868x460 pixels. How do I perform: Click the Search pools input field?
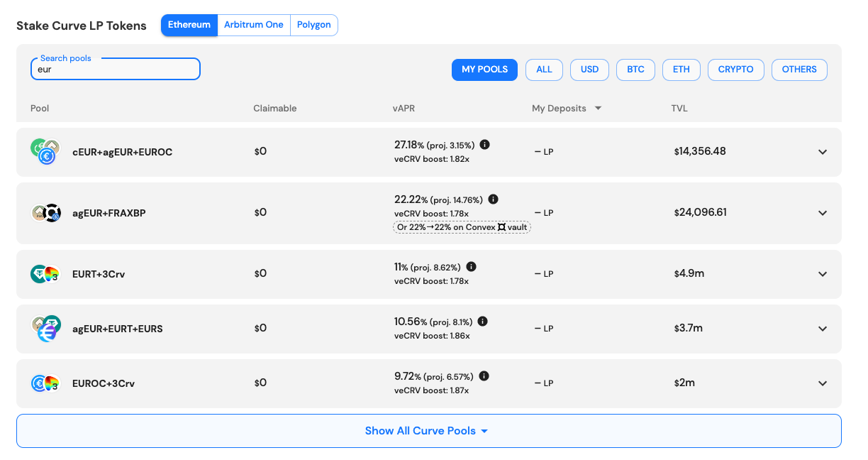pyautogui.click(x=116, y=70)
